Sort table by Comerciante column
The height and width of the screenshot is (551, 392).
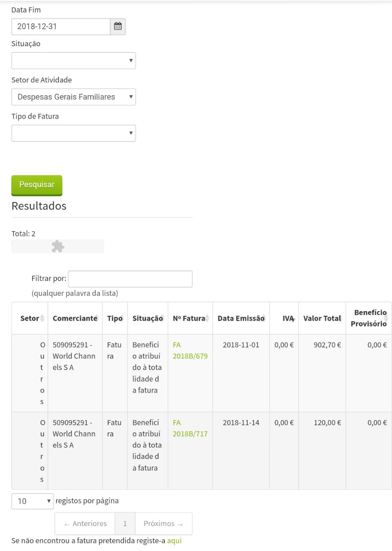coord(75,318)
